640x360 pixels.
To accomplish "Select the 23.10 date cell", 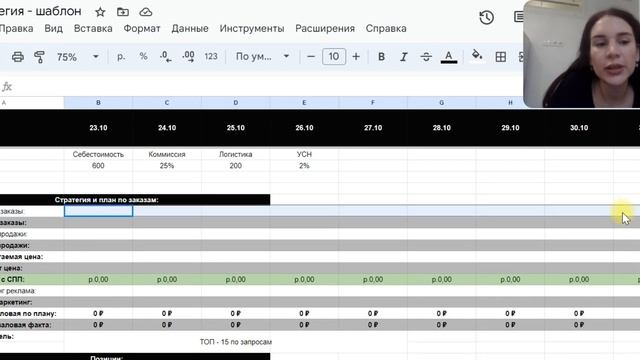I will coord(98,128).
